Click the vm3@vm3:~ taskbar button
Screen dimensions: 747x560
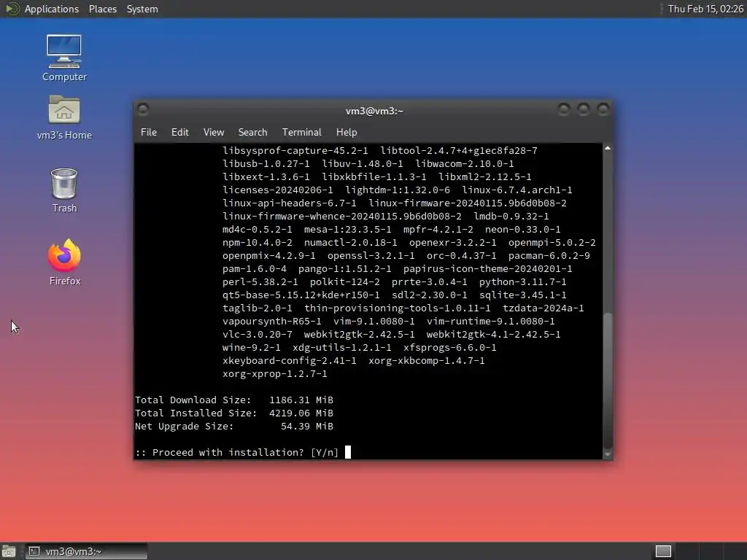pos(86,551)
